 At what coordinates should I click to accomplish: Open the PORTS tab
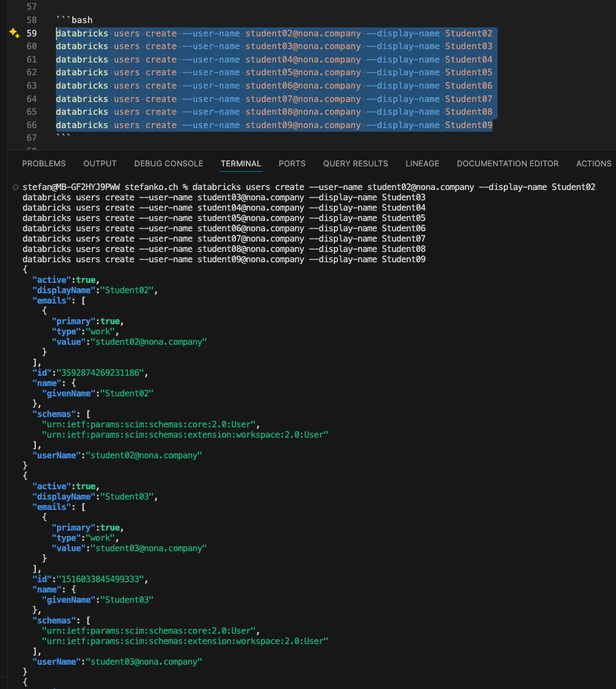coord(292,163)
